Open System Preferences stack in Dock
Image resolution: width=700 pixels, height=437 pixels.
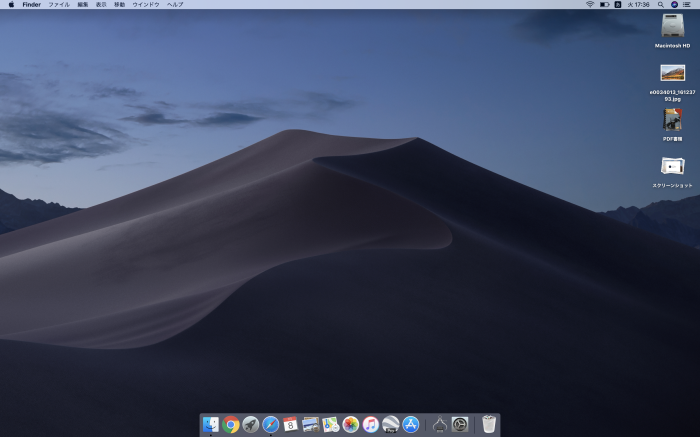460,425
